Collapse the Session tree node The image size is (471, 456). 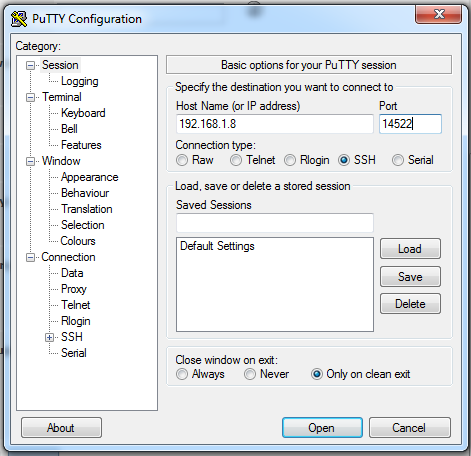click(x=30, y=65)
